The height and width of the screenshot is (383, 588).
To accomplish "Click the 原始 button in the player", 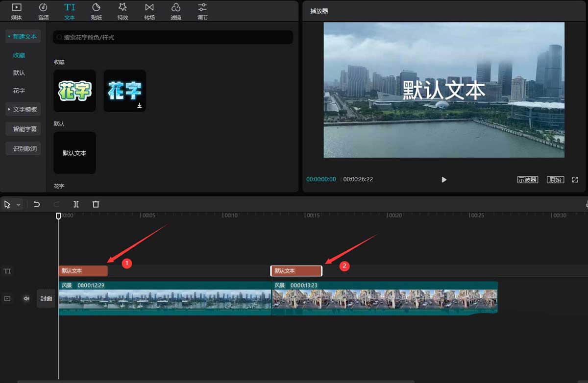I will 555,179.
